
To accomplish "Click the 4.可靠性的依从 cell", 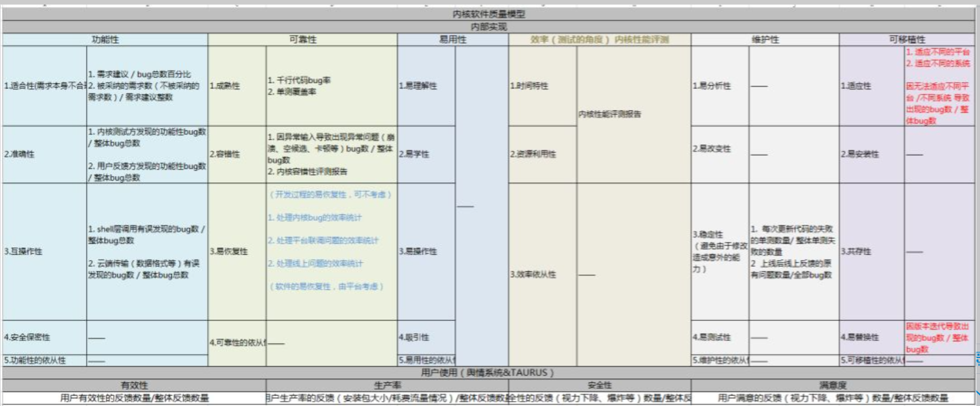I will point(237,342).
